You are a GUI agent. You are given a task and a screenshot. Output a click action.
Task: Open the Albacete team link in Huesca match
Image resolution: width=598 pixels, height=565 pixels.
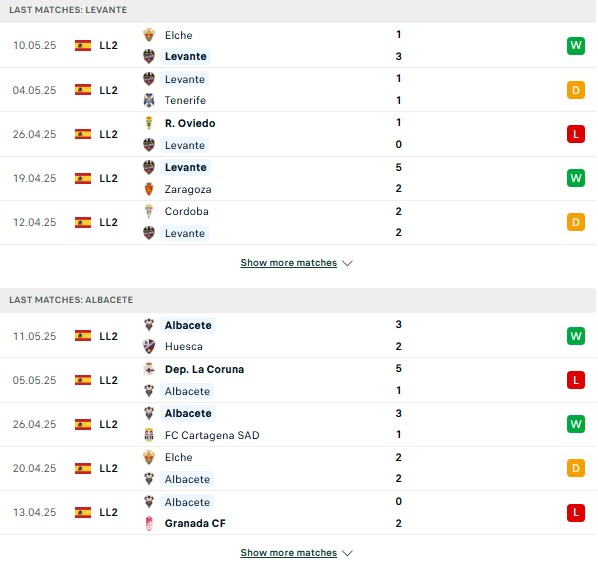(188, 325)
